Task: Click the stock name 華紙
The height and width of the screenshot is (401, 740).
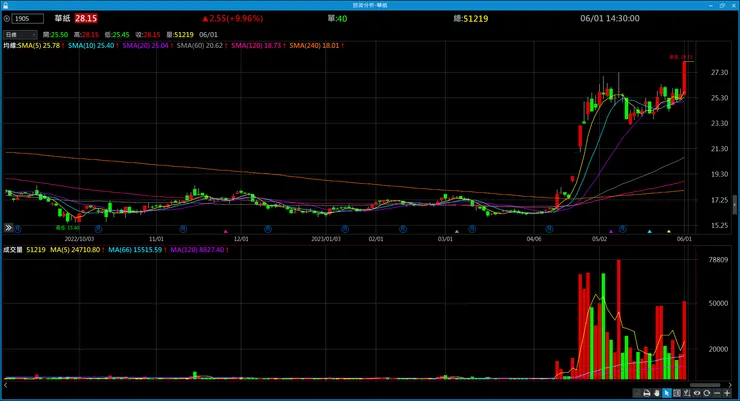Action: (62, 18)
